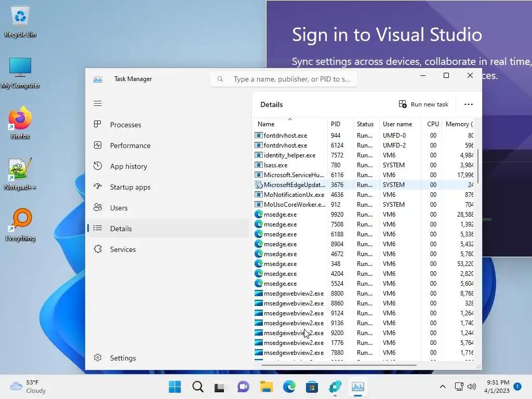Click the Users people icon
Image resolution: width=532 pixels, height=399 pixels.
pos(98,207)
